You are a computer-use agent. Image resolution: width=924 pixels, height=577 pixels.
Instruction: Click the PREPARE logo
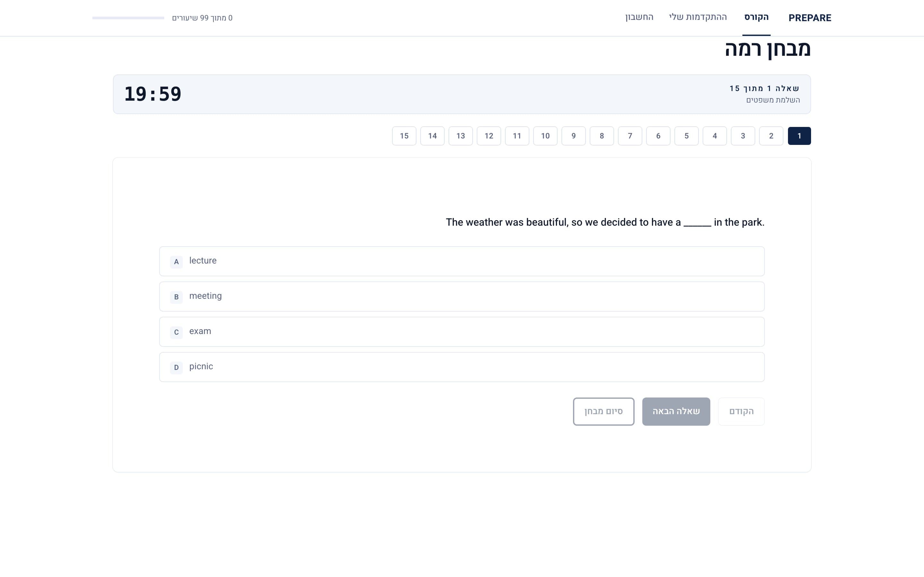[809, 18]
